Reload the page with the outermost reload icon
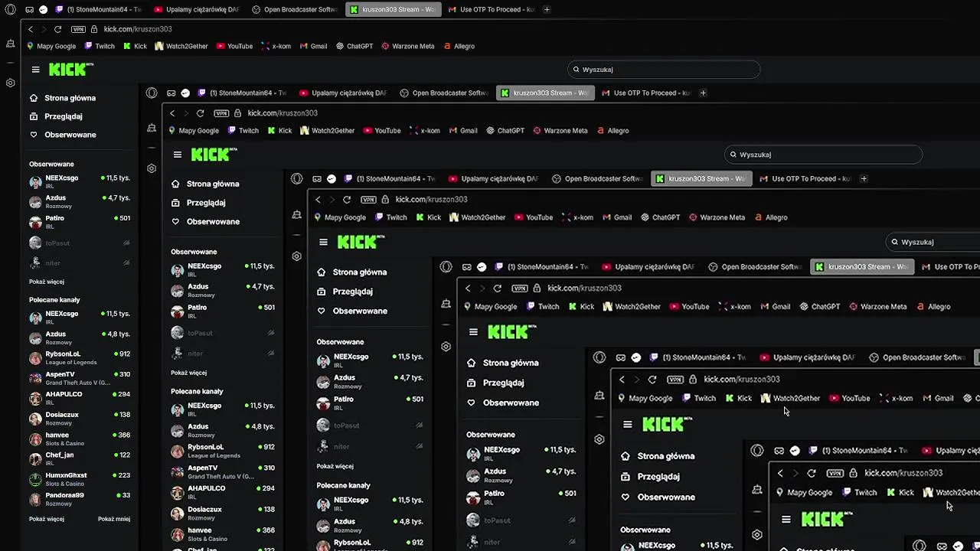This screenshot has height=551, width=980. (57, 29)
